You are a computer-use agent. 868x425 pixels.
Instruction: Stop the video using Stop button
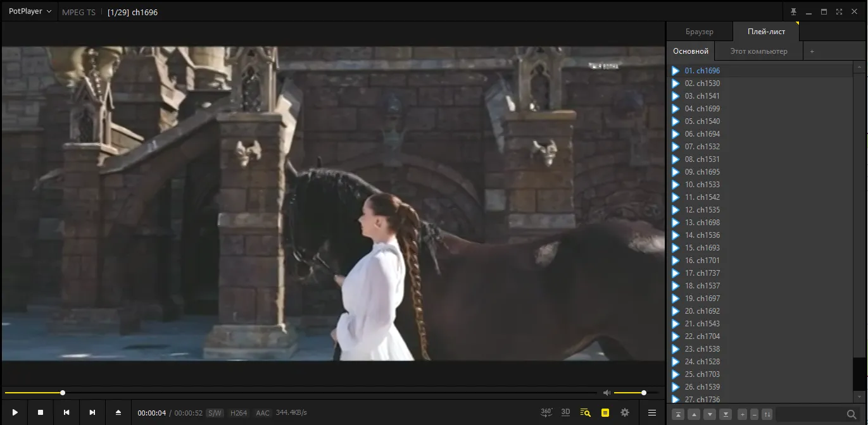pos(41,412)
